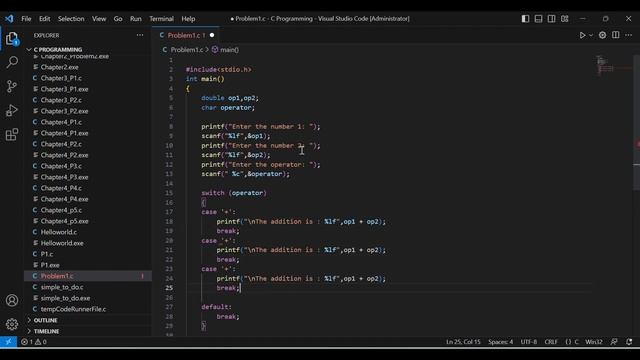
Task: Select P1.c file in the explorer
Action: tap(47, 254)
